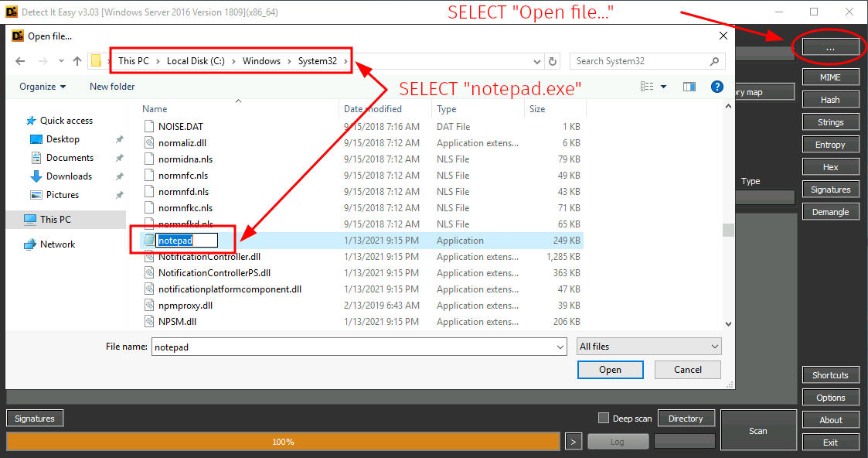Click the search magnifier in Search System32
Image resolution: width=868 pixels, height=458 pixels.
point(714,61)
